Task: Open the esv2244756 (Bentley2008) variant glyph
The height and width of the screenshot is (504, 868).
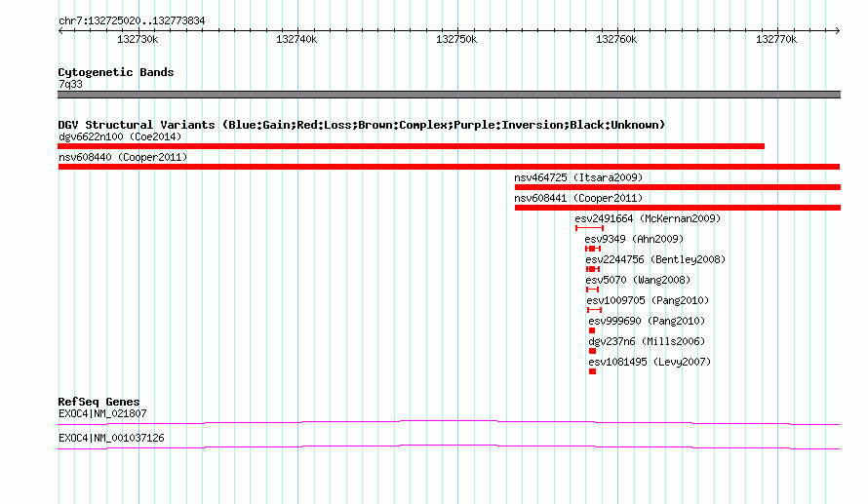Action: click(x=593, y=269)
